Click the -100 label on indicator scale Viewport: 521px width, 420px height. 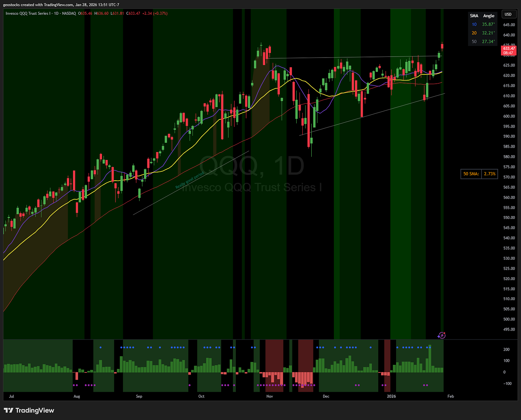click(x=507, y=384)
